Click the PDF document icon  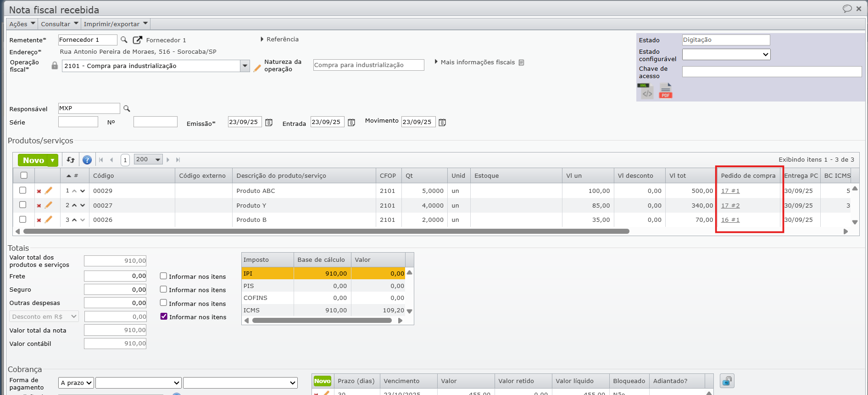665,91
